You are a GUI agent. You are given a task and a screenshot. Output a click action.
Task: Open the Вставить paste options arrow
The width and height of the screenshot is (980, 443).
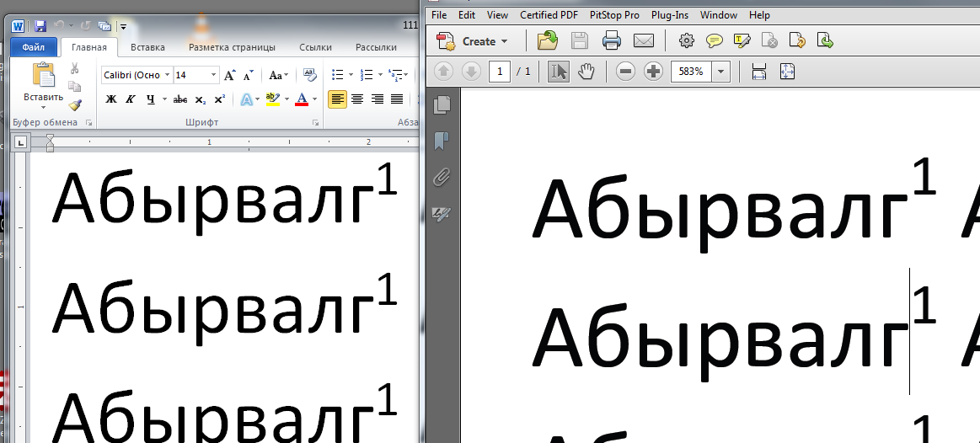coord(43,108)
